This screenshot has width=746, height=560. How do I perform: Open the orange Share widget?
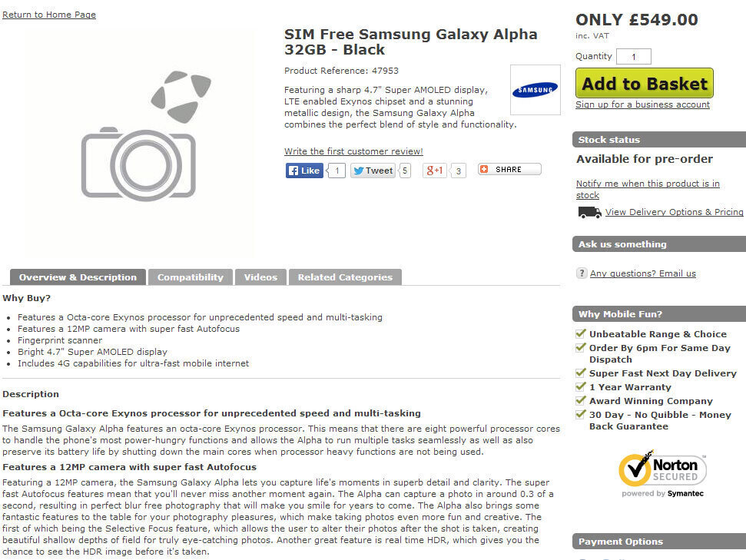[x=509, y=170]
